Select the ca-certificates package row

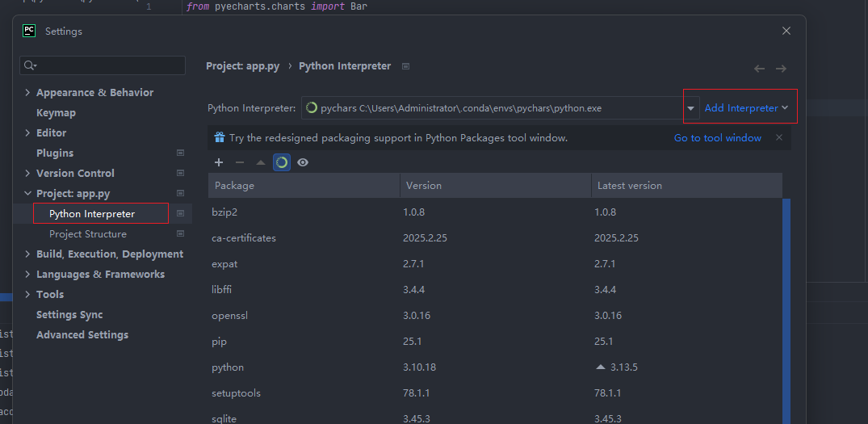coord(495,238)
